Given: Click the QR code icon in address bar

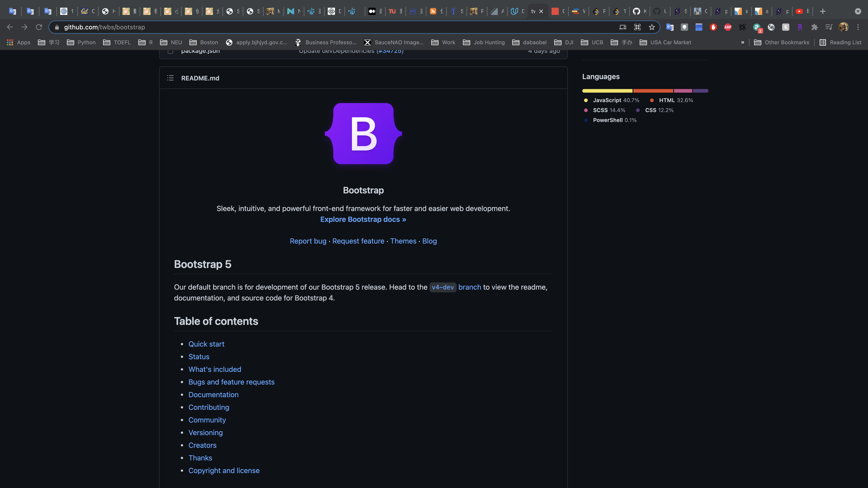Looking at the screenshot, I should tap(637, 27).
